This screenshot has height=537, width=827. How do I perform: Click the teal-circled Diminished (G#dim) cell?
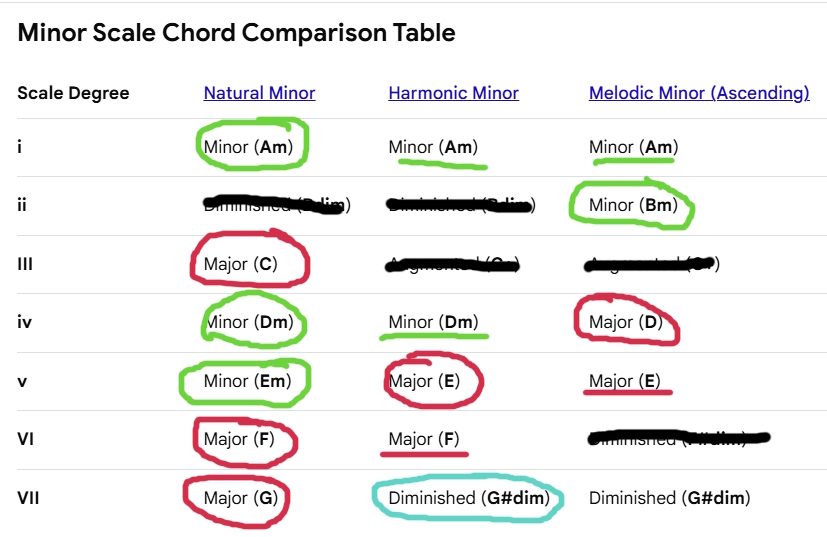[468, 497]
